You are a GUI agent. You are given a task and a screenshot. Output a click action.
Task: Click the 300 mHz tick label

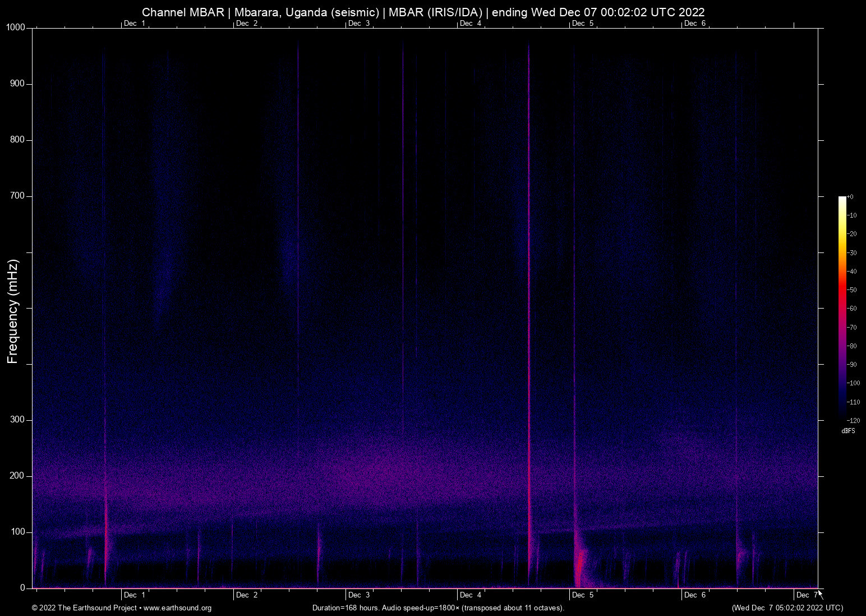tap(17, 420)
